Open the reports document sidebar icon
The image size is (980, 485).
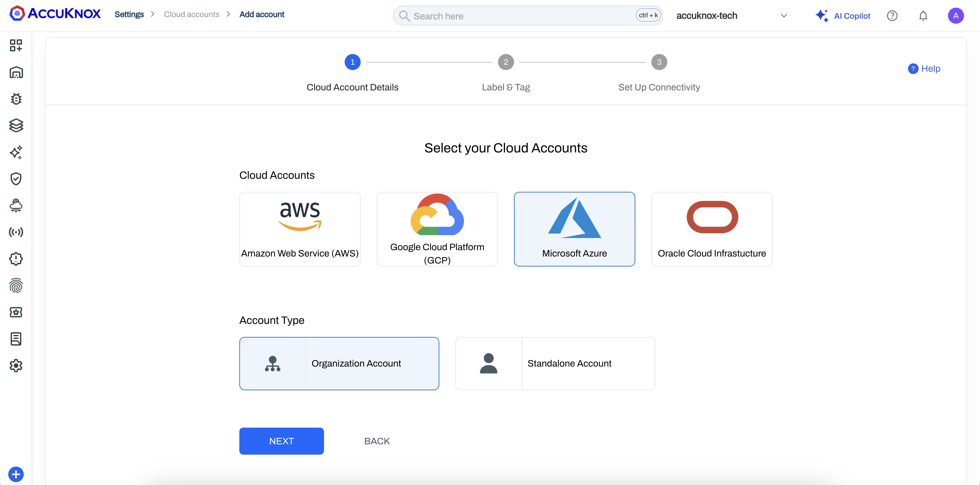pyautogui.click(x=16, y=339)
